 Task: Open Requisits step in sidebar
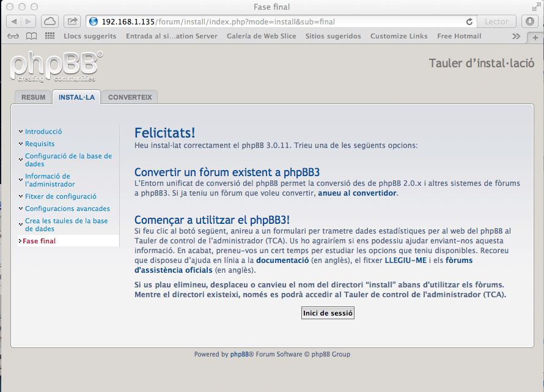pyautogui.click(x=40, y=144)
